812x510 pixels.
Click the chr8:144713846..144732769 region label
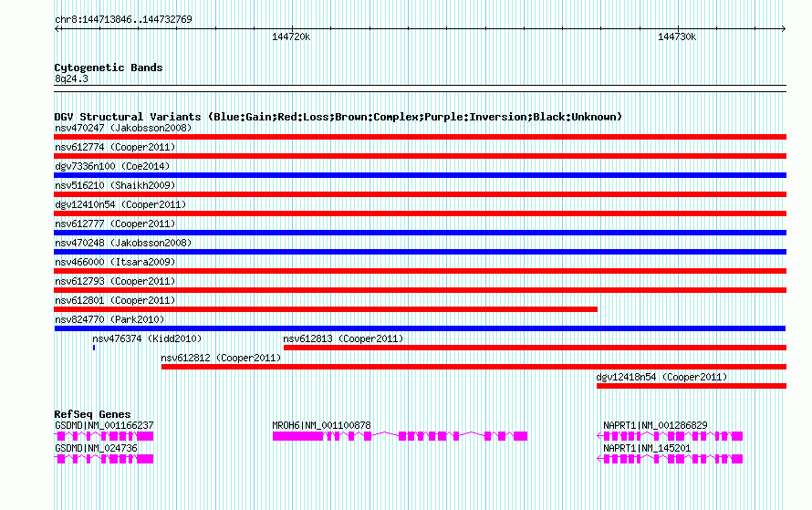[123, 20]
